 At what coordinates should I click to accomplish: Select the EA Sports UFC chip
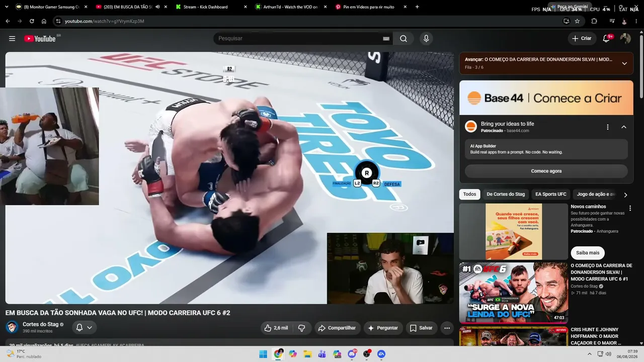[x=551, y=195]
